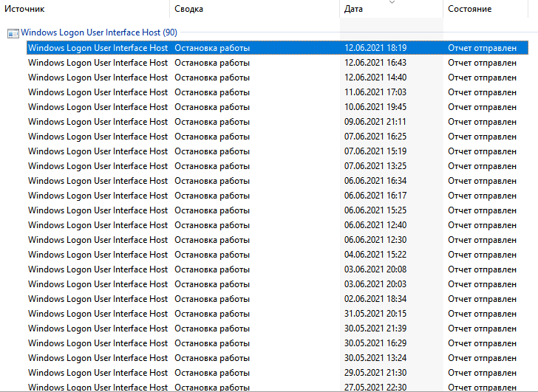Select the report dated 03.06.2021 20:08
Image resolution: width=538 pixels, height=392 pixels.
coord(277,269)
